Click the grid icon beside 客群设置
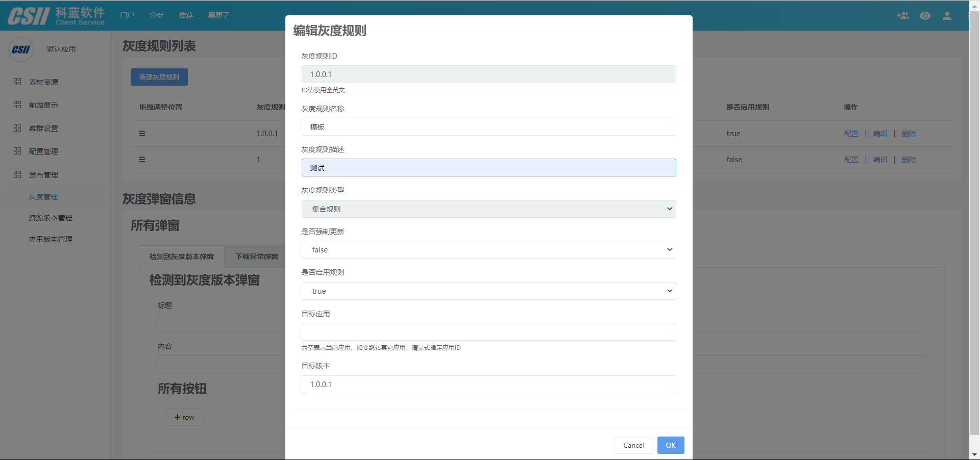The image size is (980, 460). (x=17, y=128)
